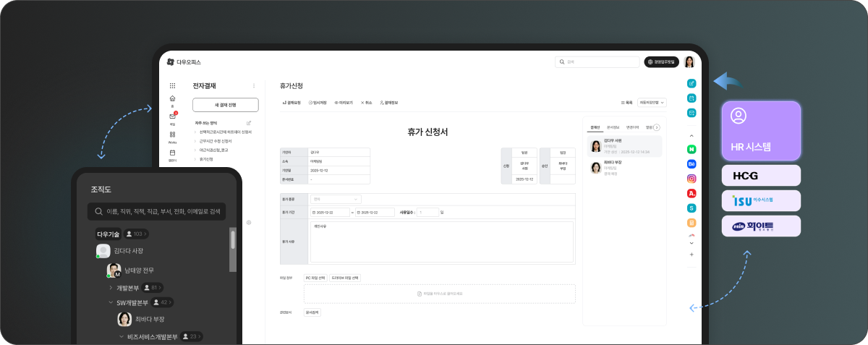Click the 목록 list button
The height and width of the screenshot is (345, 868).
[x=626, y=103]
